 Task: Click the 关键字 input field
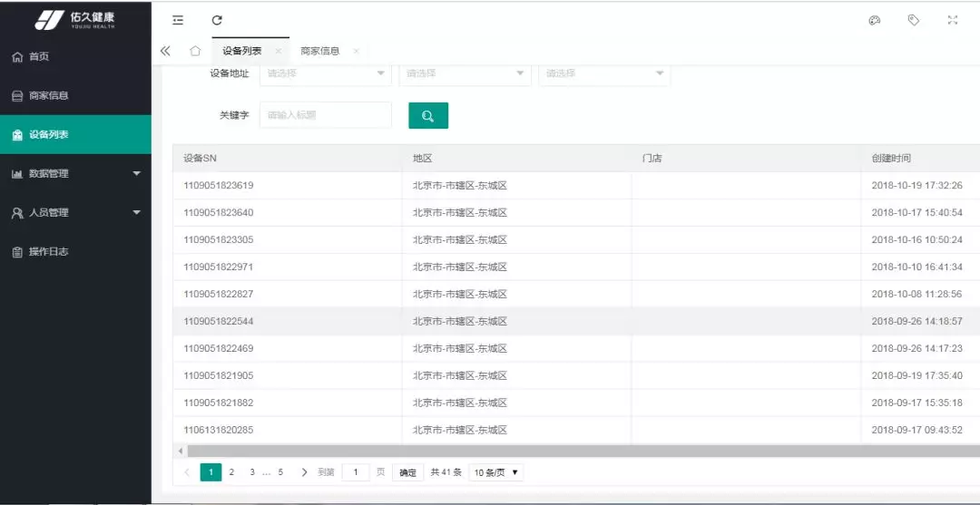click(x=326, y=115)
